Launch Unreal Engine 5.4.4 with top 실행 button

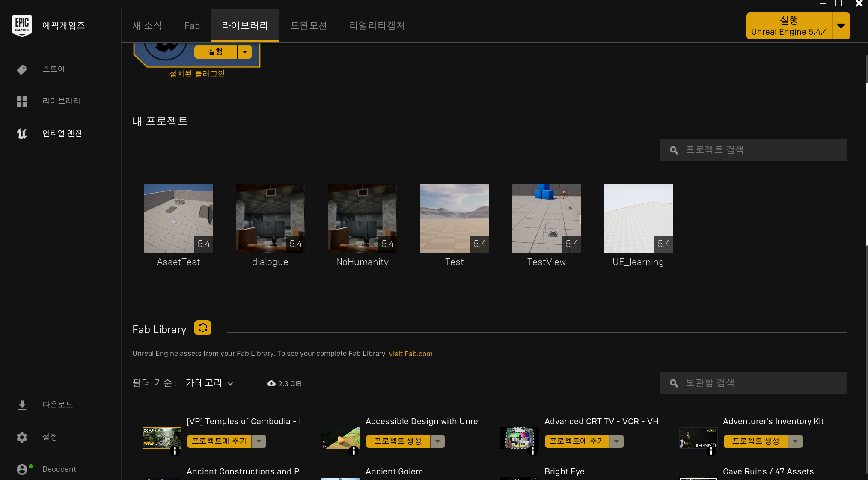[x=789, y=26]
